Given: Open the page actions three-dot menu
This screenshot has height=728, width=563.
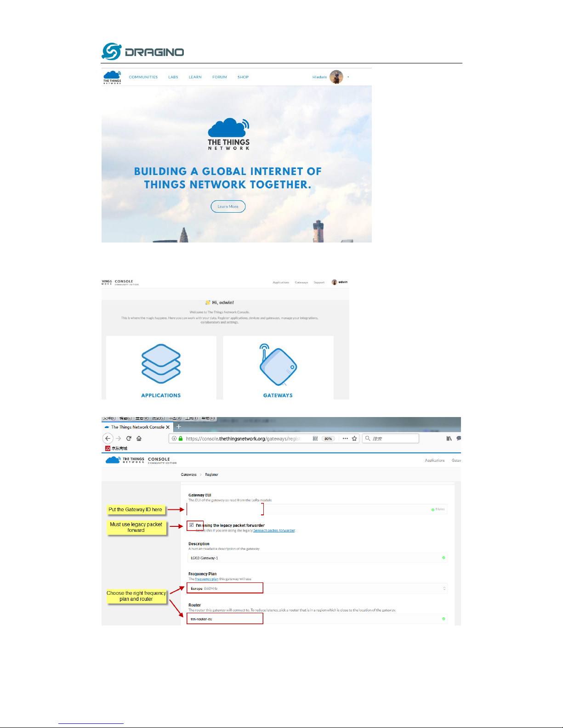Looking at the screenshot, I should click(345, 439).
